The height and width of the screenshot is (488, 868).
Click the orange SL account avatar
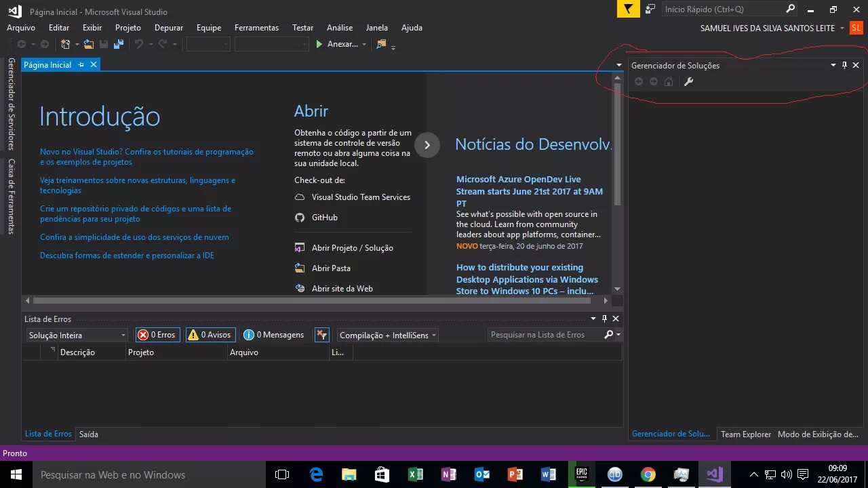click(856, 28)
